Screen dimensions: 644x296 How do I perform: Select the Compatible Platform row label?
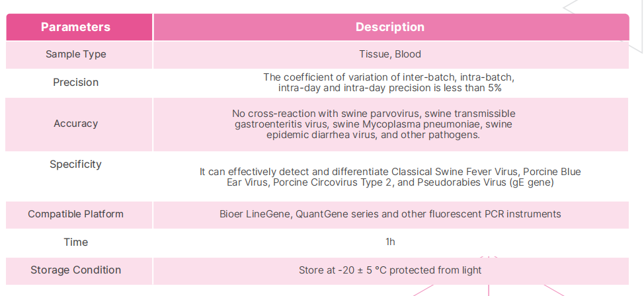coord(75,214)
